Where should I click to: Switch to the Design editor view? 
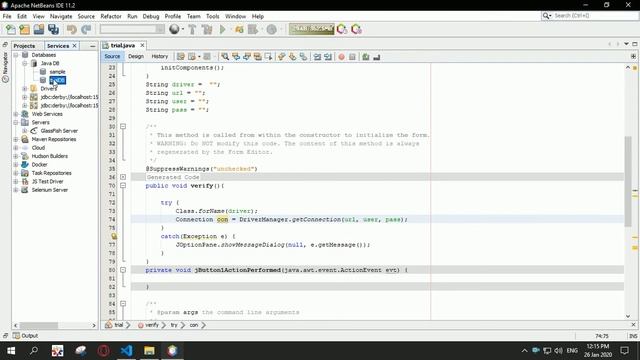(136, 56)
